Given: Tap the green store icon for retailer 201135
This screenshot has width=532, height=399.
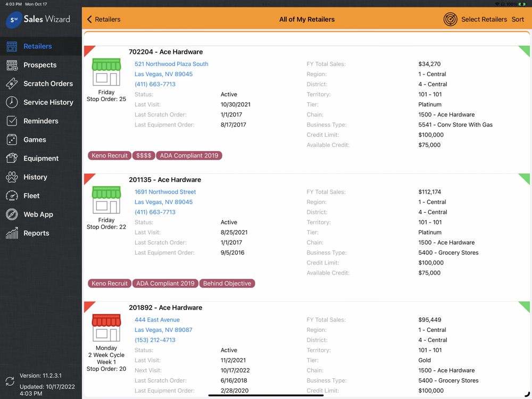Looking at the screenshot, I should (x=106, y=200).
